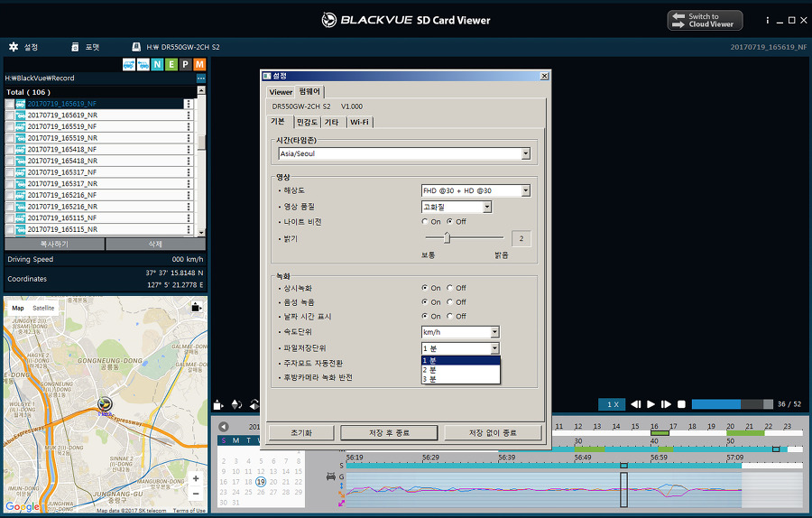Zoom out the Google map
The image size is (812, 518).
click(196, 494)
